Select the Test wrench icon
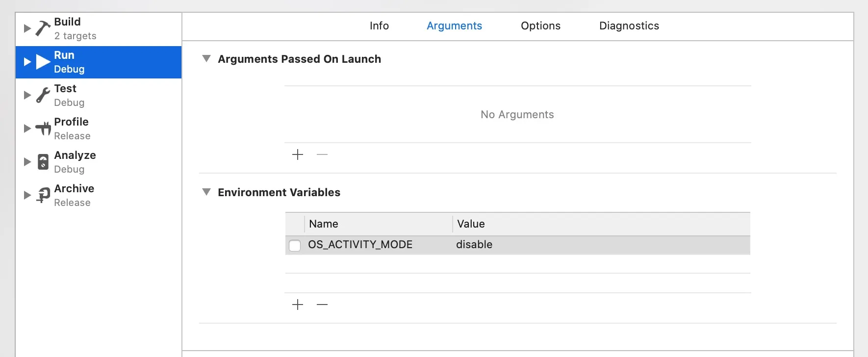The width and height of the screenshot is (868, 357). point(43,95)
